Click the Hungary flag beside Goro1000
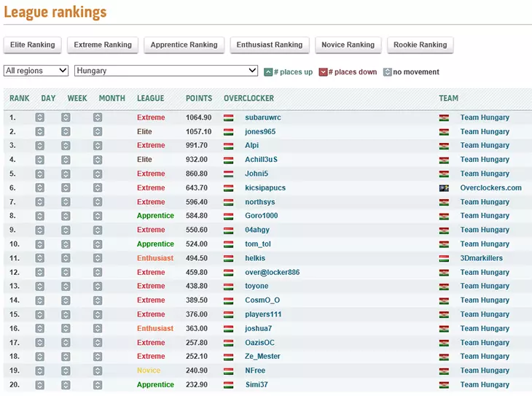 pos(228,216)
